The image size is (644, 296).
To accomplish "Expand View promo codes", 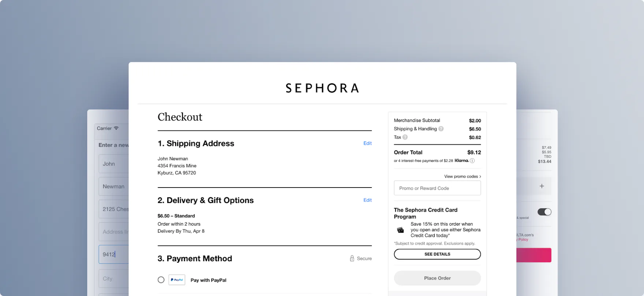I will point(462,176).
